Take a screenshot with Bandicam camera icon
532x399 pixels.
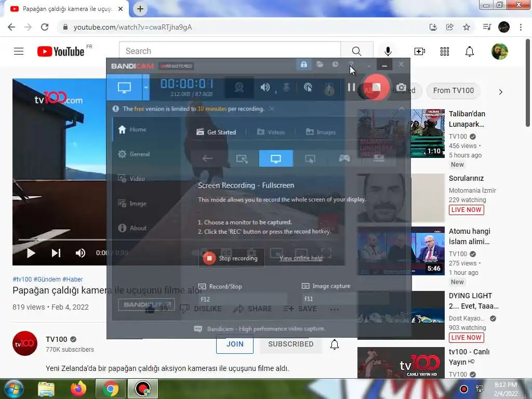(x=402, y=87)
